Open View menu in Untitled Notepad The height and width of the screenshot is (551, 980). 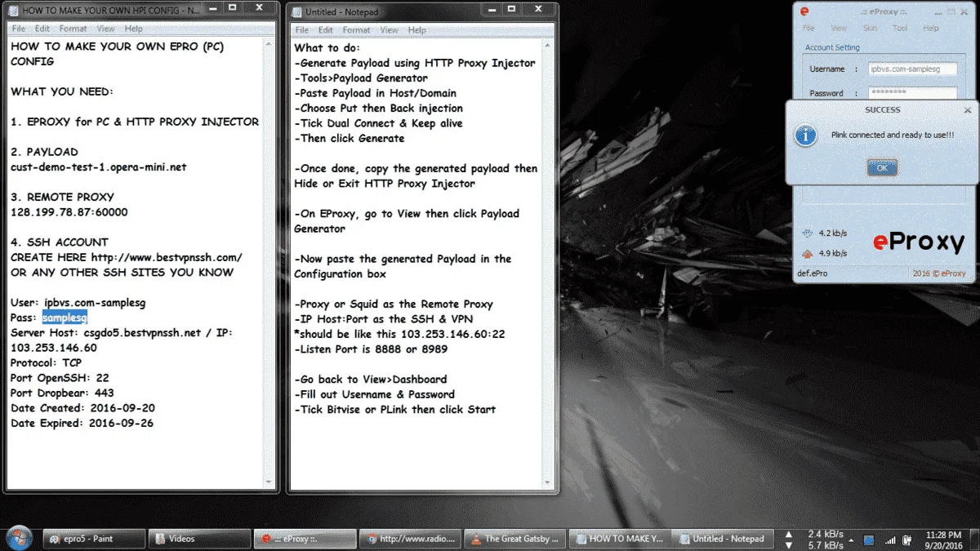pos(390,30)
